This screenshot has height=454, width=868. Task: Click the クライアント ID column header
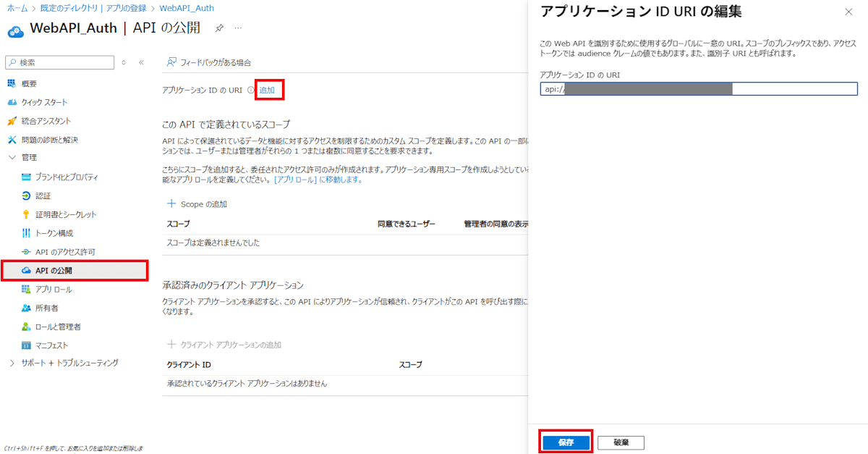[189, 365]
